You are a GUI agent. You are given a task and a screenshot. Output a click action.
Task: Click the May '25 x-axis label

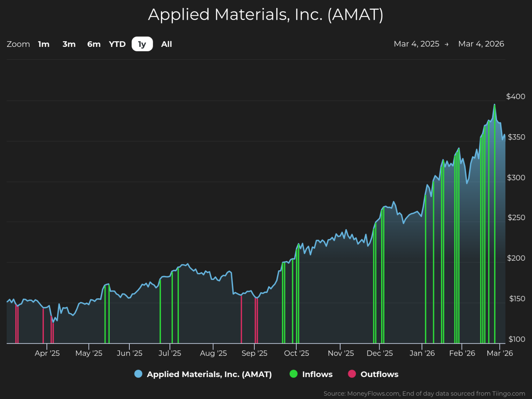point(89,353)
